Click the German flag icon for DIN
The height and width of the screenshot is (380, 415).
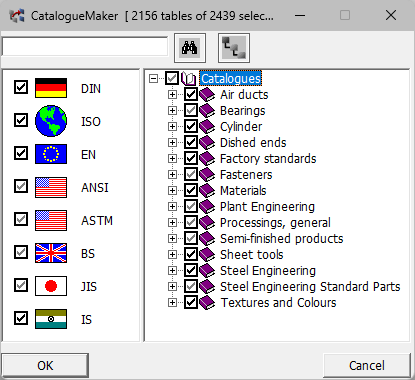[51, 88]
